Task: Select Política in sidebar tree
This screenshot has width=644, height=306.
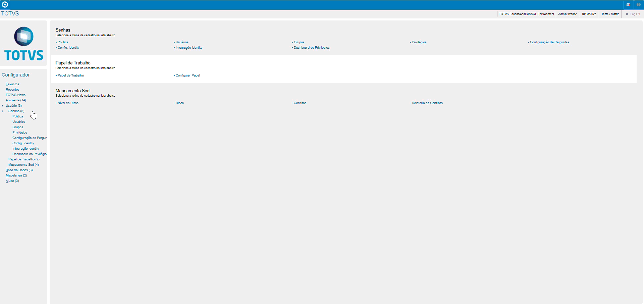Action: [18, 116]
